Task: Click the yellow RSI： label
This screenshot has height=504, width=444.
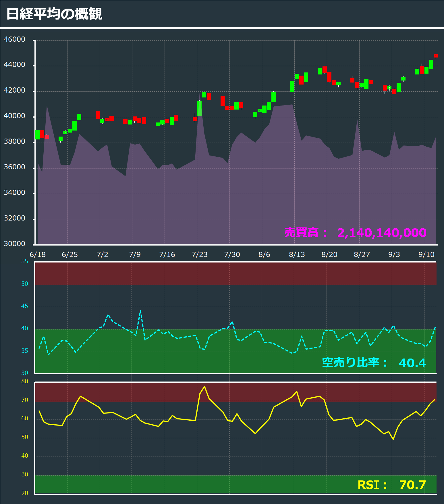Action: pos(373,485)
